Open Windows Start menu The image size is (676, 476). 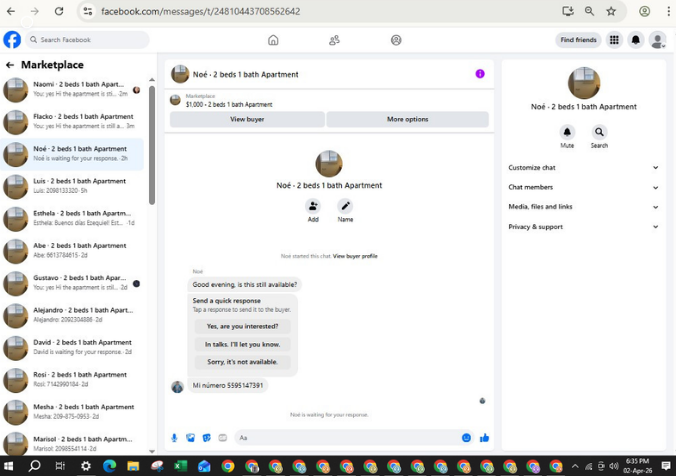tap(9, 466)
